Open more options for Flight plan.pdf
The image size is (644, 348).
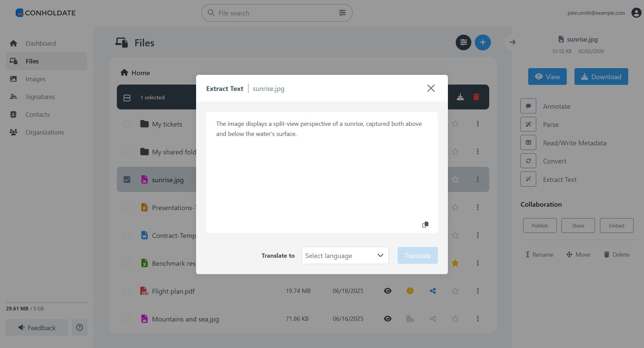[478, 291]
